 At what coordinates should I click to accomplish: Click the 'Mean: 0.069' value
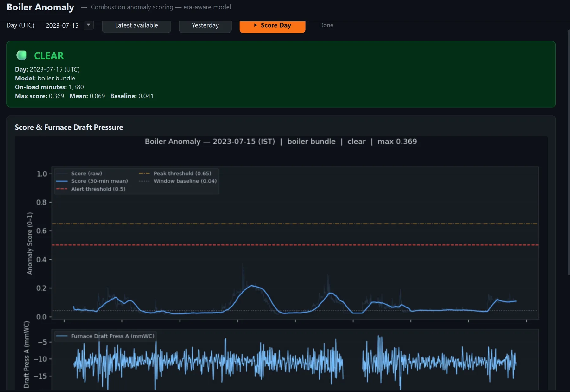click(x=87, y=96)
